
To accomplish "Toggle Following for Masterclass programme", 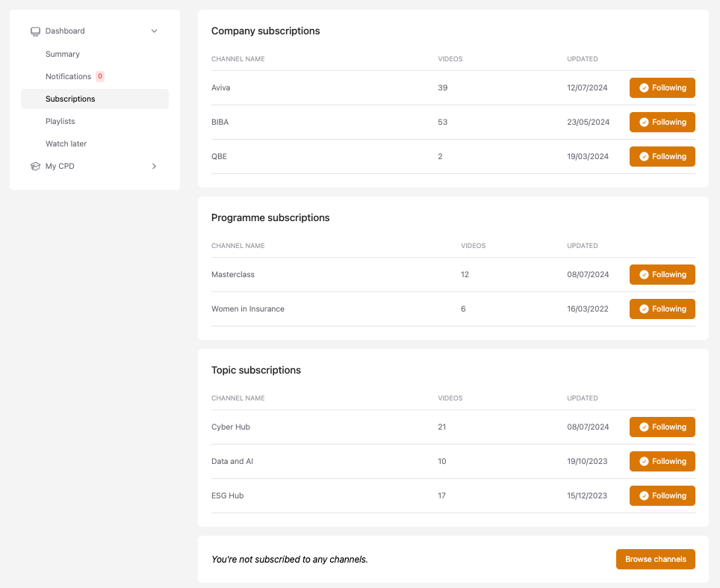I will click(662, 275).
